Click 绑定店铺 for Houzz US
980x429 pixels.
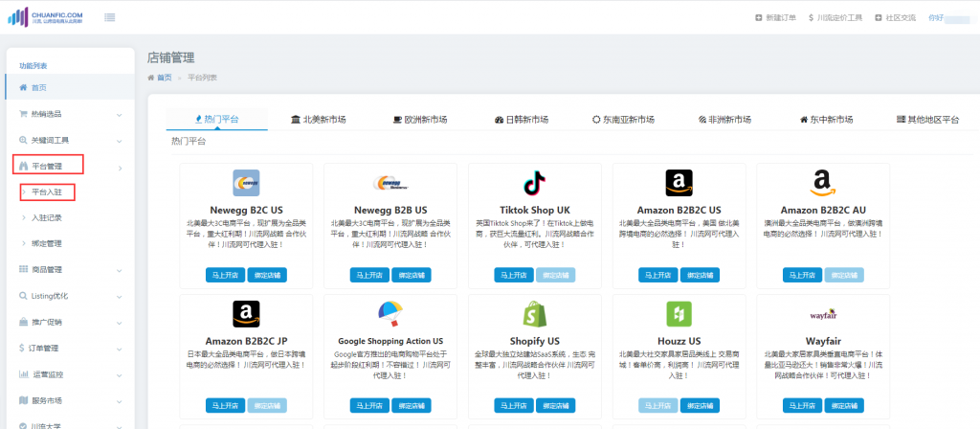tap(700, 405)
